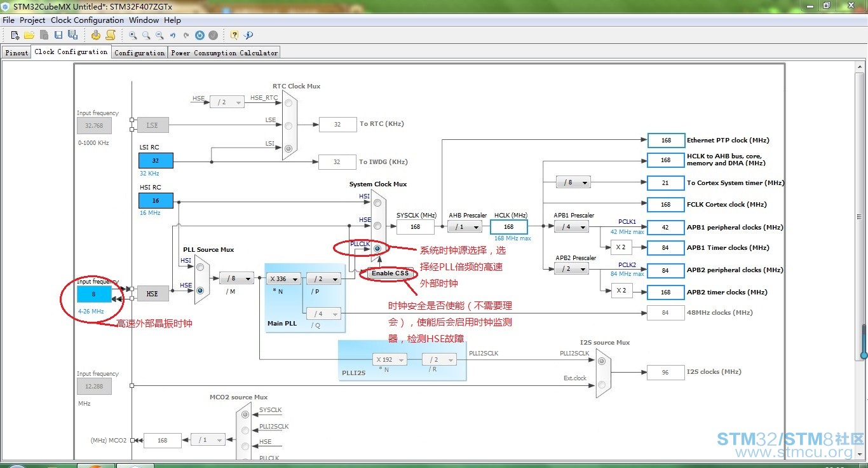868x468 pixels.
Task: Select HSI radio in System Clock Mux
Action: tap(377, 203)
